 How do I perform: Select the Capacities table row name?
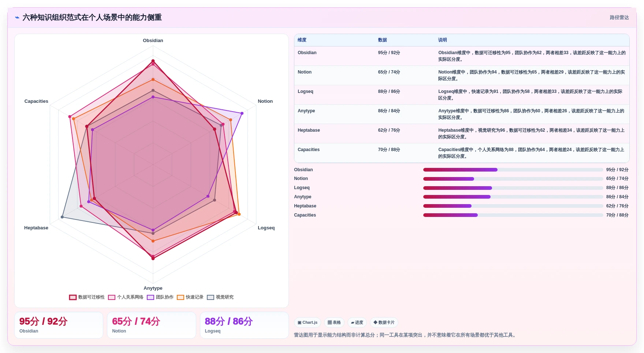[309, 150]
